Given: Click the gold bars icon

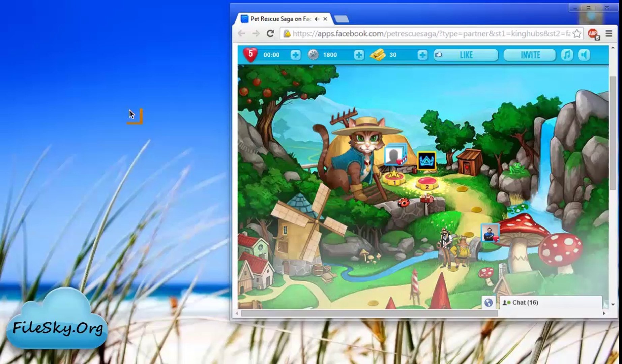Looking at the screenshot, I should (x=378, y=55).
